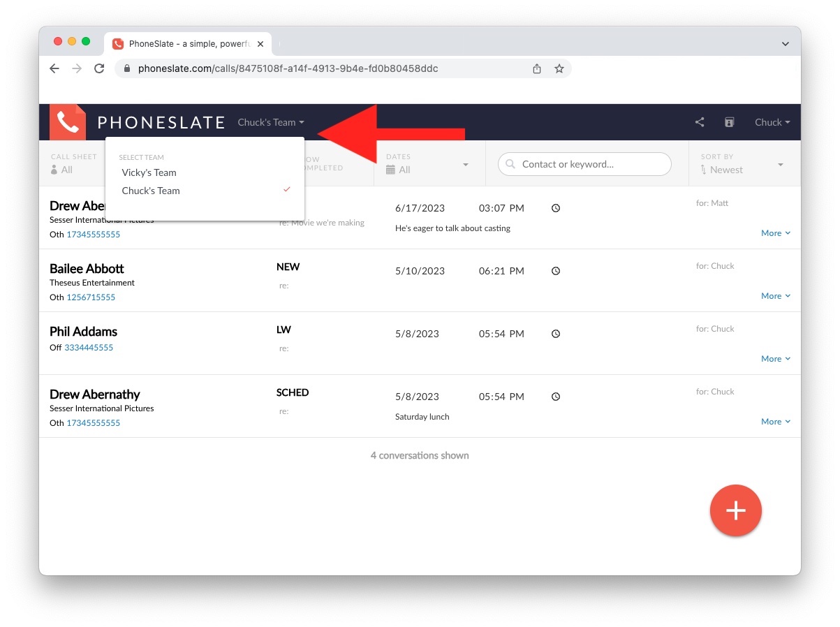Click '4 conversations shown' text
The height and width of the screenshot is (627, 840).
point(420,455)
